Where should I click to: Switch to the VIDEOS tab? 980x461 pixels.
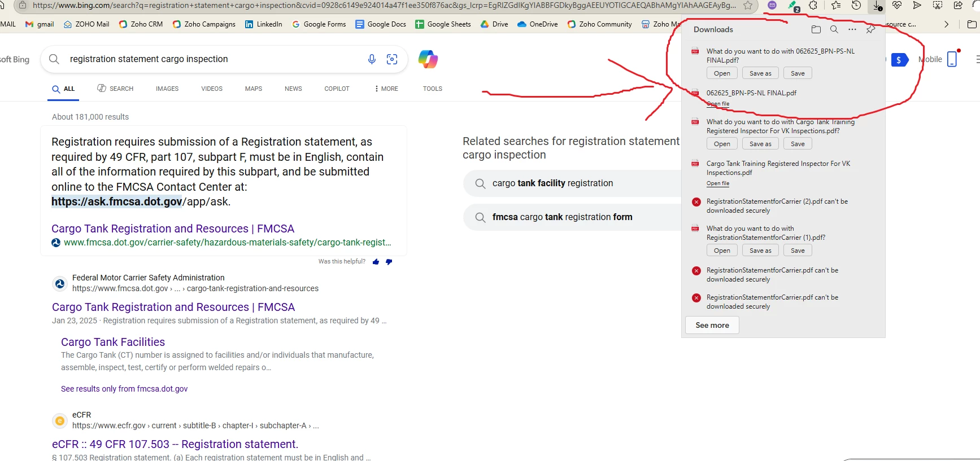[x=212, y=89]
